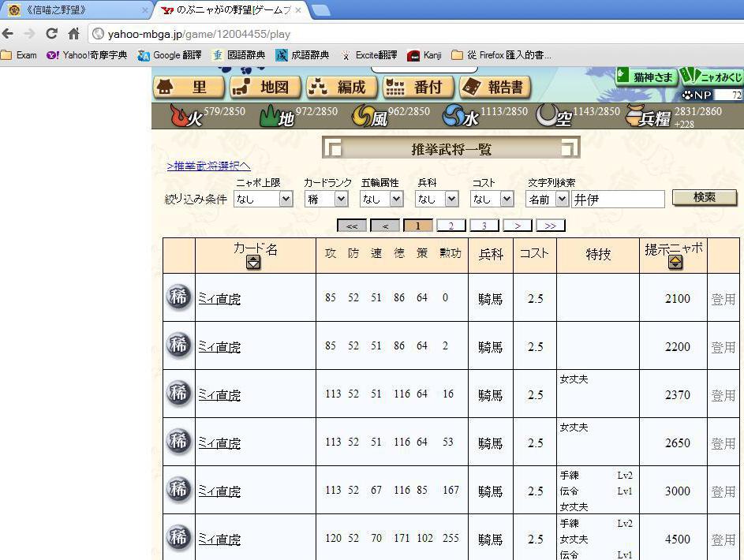Viewport: 744px width, 560px height.
Task: Expand the コスト filter dropdown
Action: 492,199
